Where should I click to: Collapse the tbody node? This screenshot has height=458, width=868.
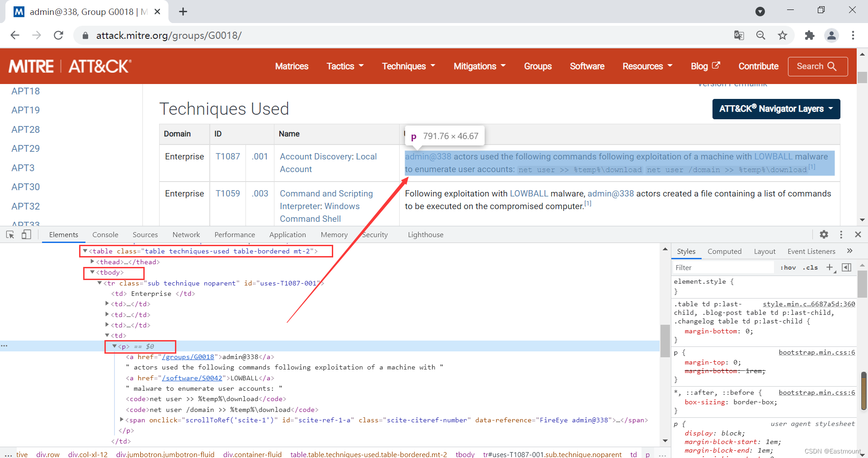tap(92, 272)
